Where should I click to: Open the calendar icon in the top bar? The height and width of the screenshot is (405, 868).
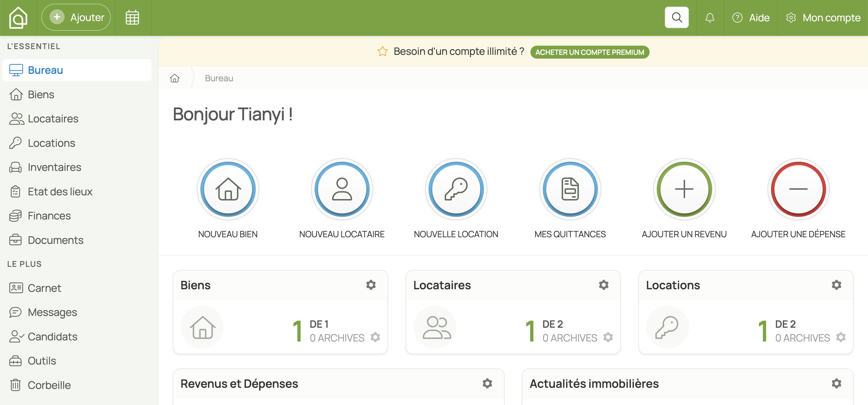(x=132, y=18)
